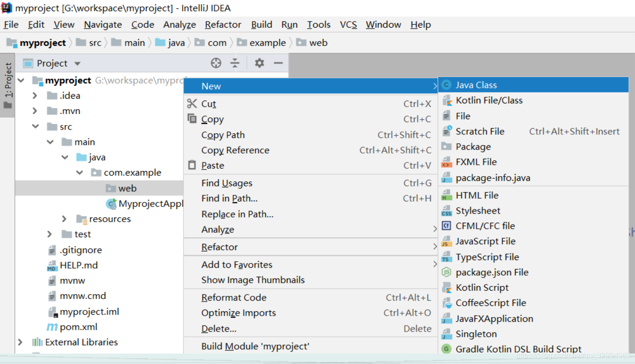Screen dimensions: 635x364
Task: Open the Refactor menu in menu bar
Action: (x=223, y=24)
